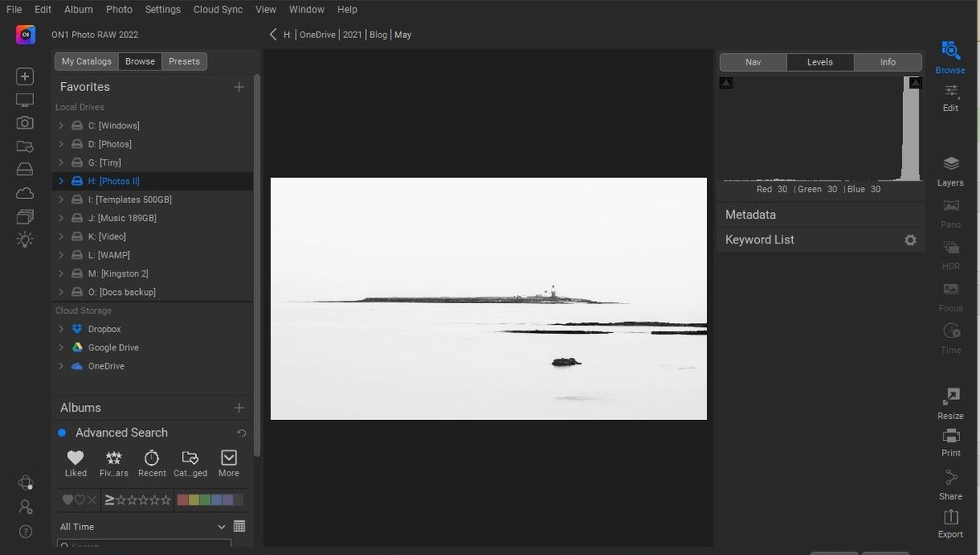Image resolution: width=980 pixels, height=555 pixels.
Task: Toggle the outline heart unset filter
Action: tap(79, 500)
